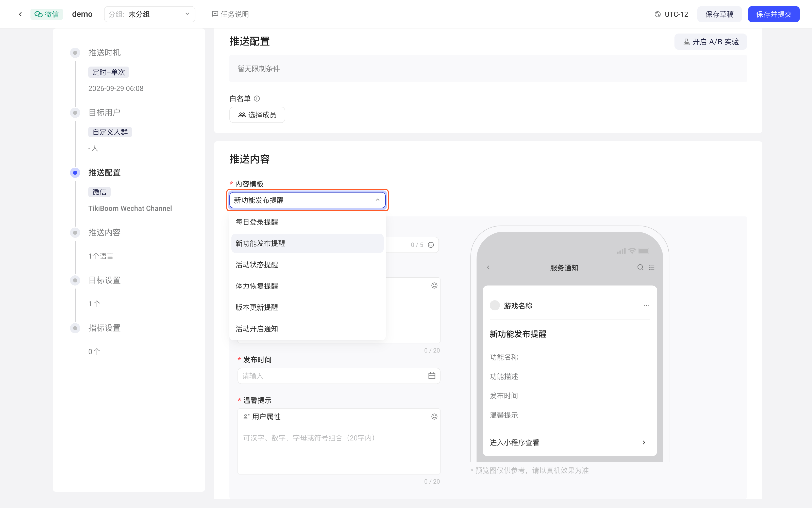Screen dimensions: 812x508
Task: Click 自定义人群 tag in sidebar
Action: (110, 132)
